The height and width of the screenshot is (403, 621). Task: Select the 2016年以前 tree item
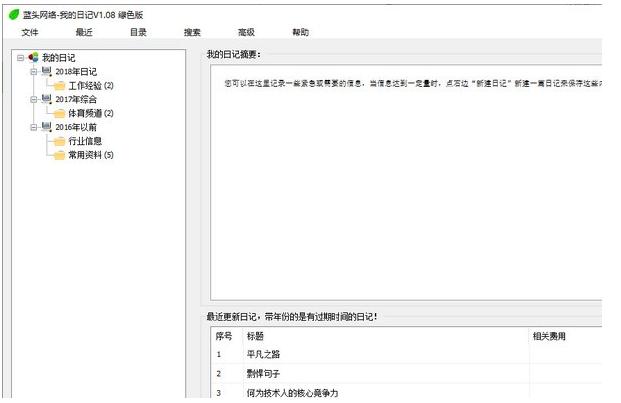[76, 127]
